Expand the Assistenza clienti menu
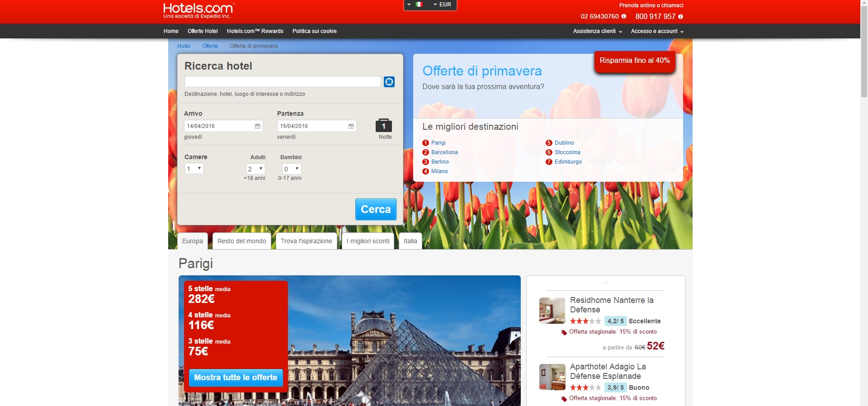The width and height of the screenshot is (868, 406). tap(597, 31)
